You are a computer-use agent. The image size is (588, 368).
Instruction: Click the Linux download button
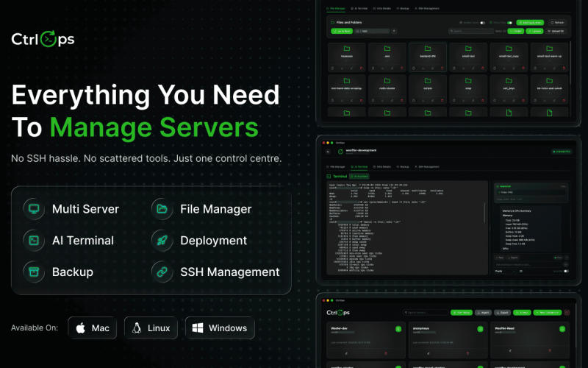151,328
